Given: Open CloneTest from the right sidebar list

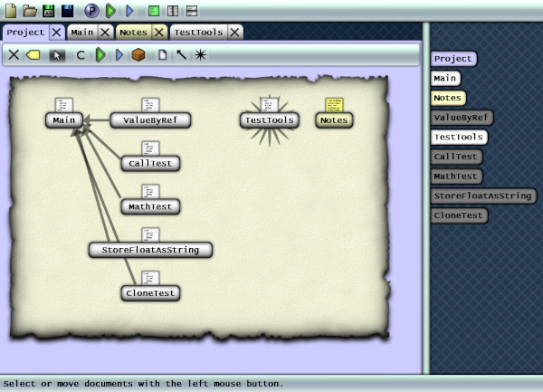Looking at the screenshot, I should pos(459,215).
